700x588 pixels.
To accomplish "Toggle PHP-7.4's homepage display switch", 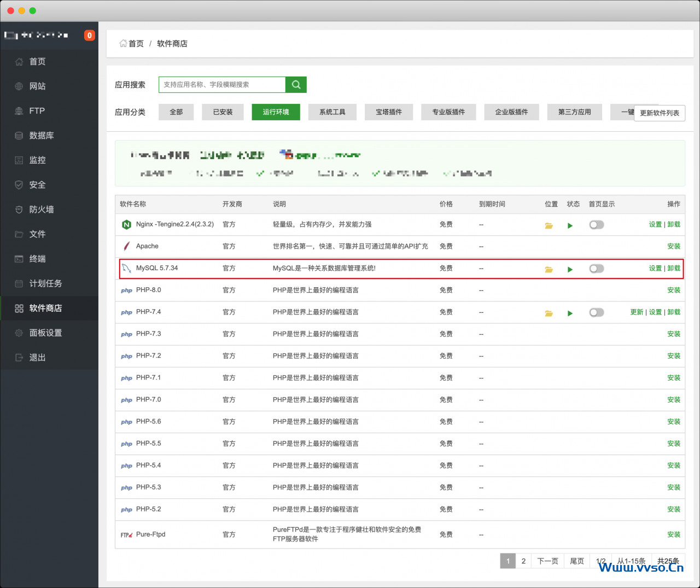I will pos(596,312).
